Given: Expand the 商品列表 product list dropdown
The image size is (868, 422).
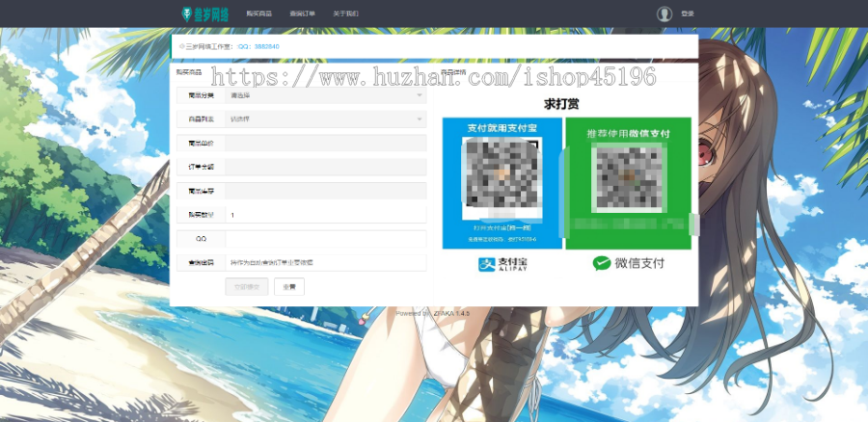Looking at the screenshot, I should tap(326, 119).
